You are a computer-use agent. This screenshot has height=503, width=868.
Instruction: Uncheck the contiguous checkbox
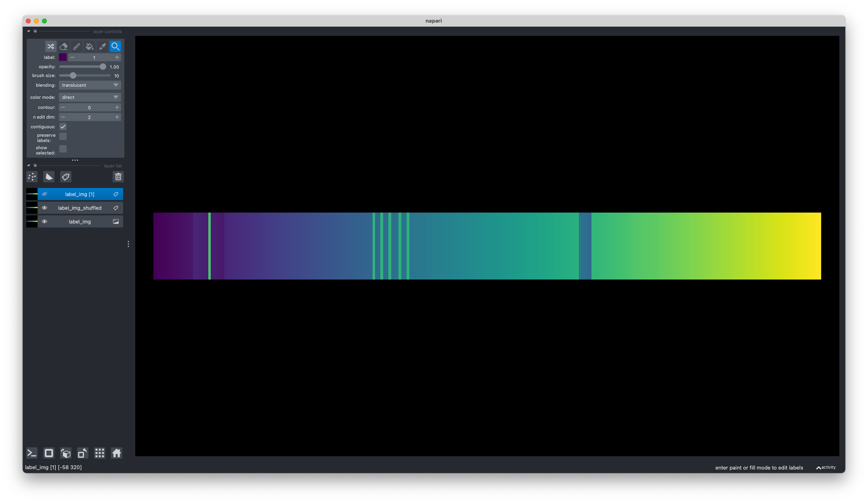pyautogui.click(x=63, y=127)
